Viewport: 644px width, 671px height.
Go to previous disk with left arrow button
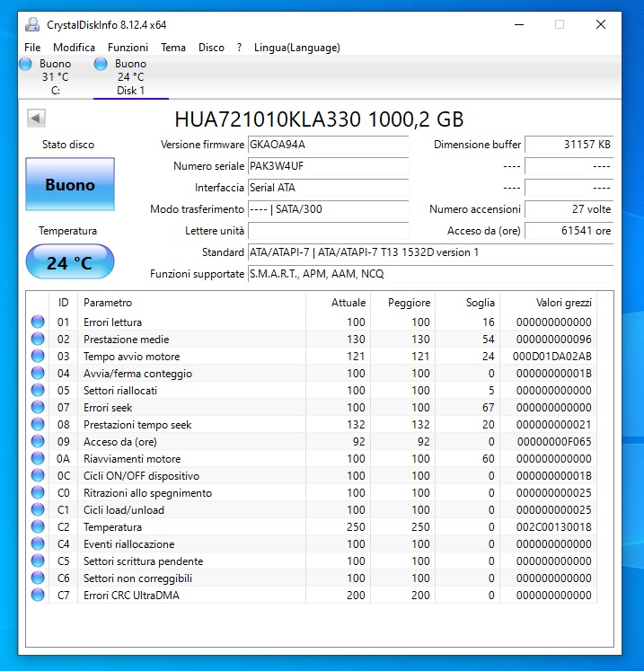pyautogui.click(x=36, y=118)
